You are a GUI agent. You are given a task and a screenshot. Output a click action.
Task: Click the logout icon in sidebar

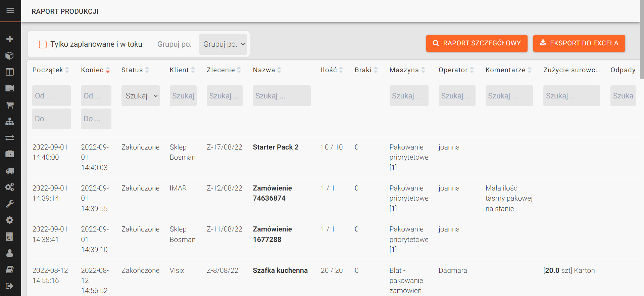(10, 286)
